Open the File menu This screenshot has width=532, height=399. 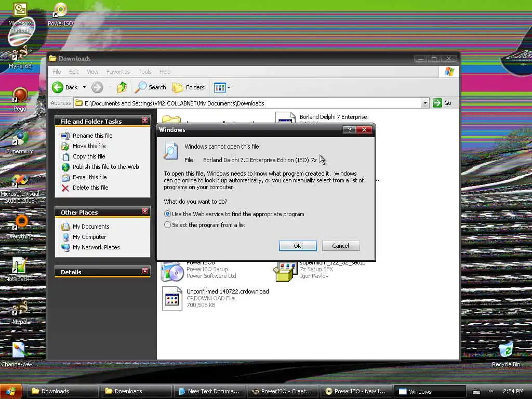[x=57, y=72]
